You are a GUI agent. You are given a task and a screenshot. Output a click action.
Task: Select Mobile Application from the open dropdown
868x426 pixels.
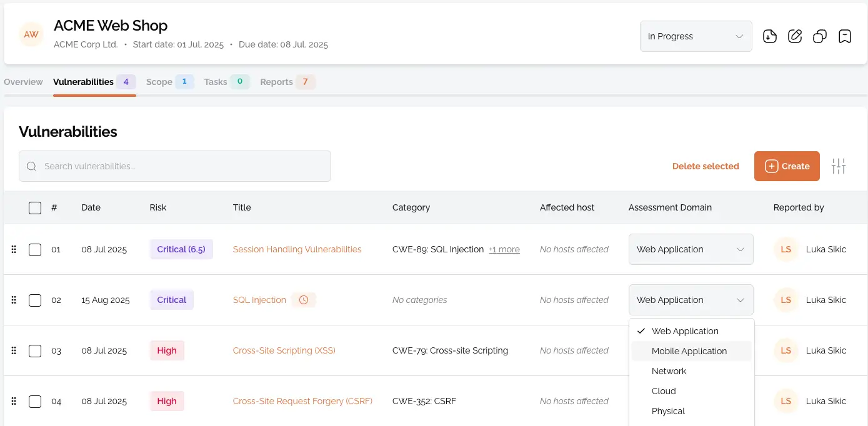tap(689, 351)
